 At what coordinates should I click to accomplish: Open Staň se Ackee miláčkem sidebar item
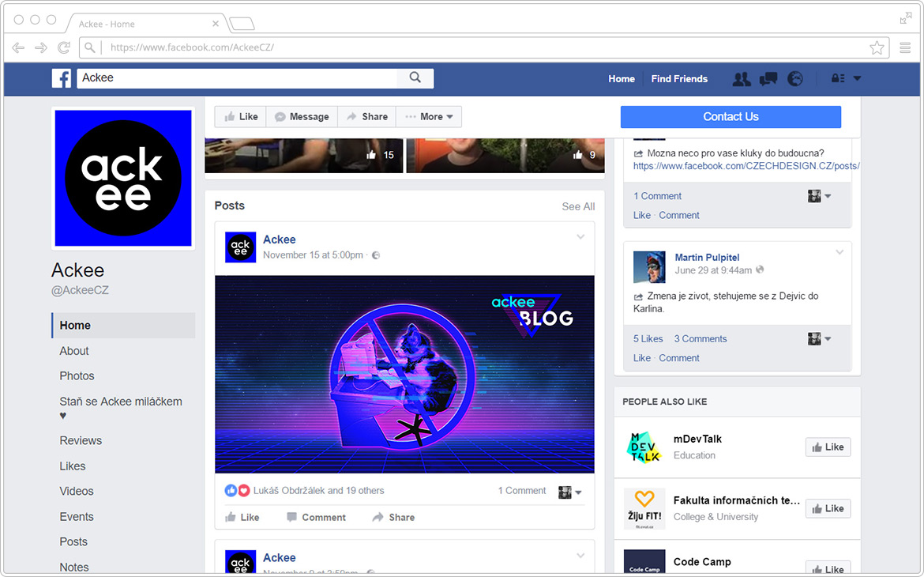tap(121, 408)
